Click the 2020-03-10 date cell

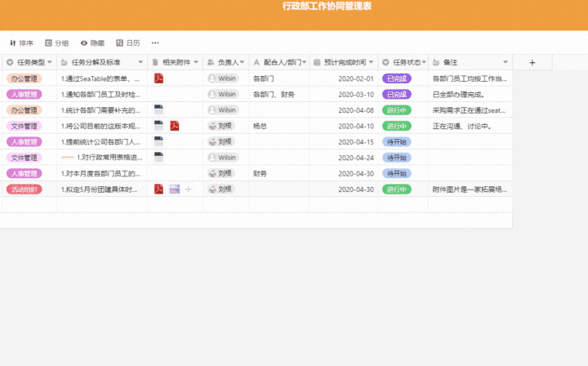pos(344,95)
